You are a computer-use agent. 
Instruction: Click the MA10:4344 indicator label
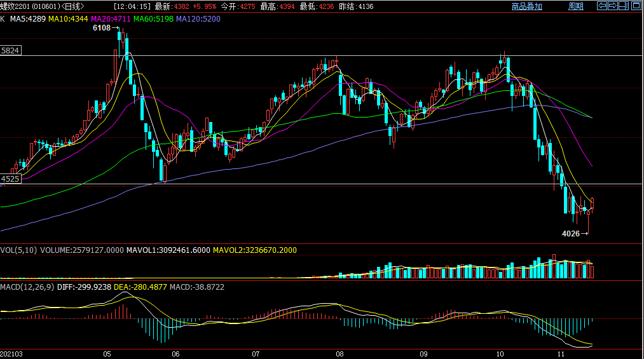pos(68,19)
